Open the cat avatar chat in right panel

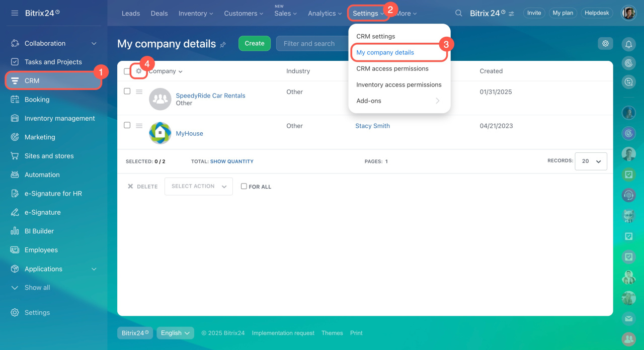tap(628, 216)
